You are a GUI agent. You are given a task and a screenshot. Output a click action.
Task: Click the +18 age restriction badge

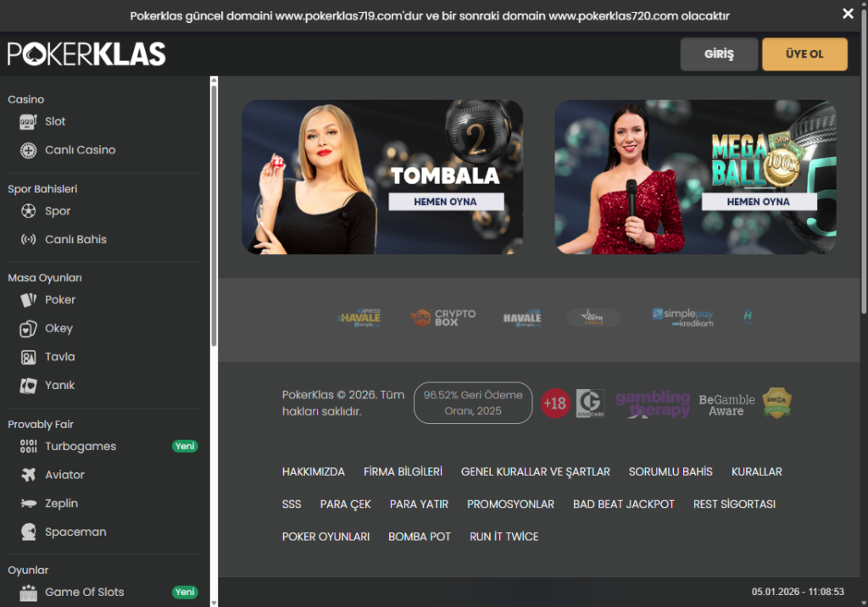(x=555, y=403)
